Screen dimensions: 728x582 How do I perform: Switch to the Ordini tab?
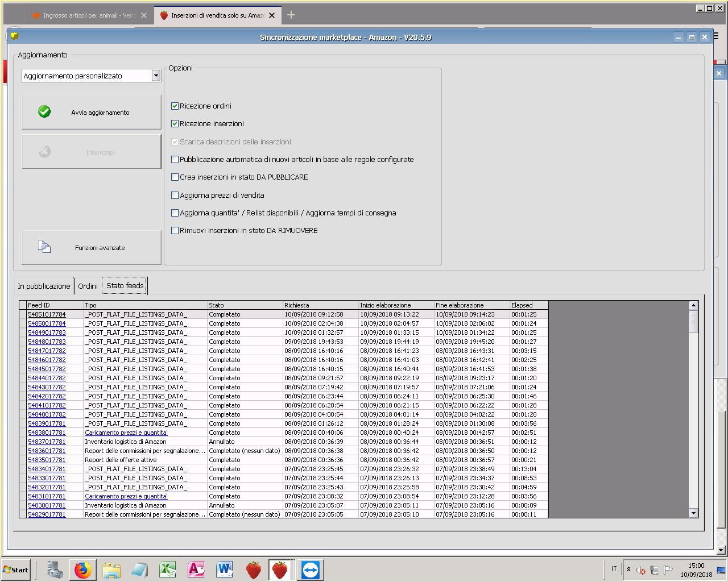(88, 286)
